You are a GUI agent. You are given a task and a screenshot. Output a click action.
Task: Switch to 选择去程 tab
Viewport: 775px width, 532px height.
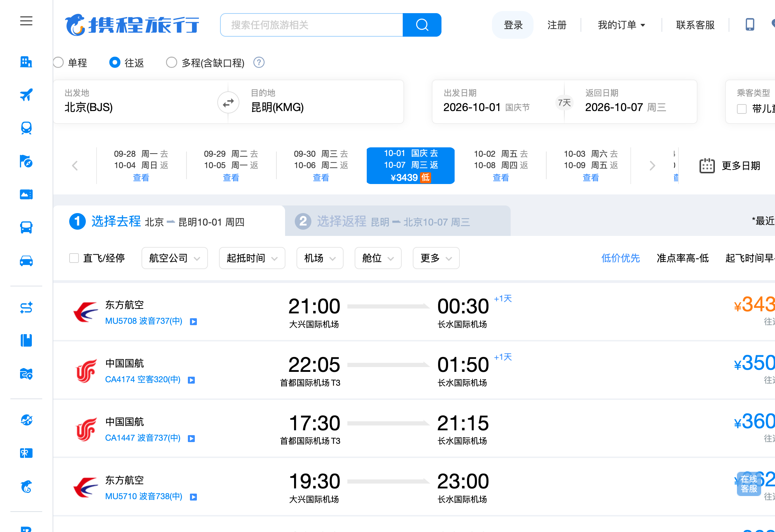tap(169, 221)
